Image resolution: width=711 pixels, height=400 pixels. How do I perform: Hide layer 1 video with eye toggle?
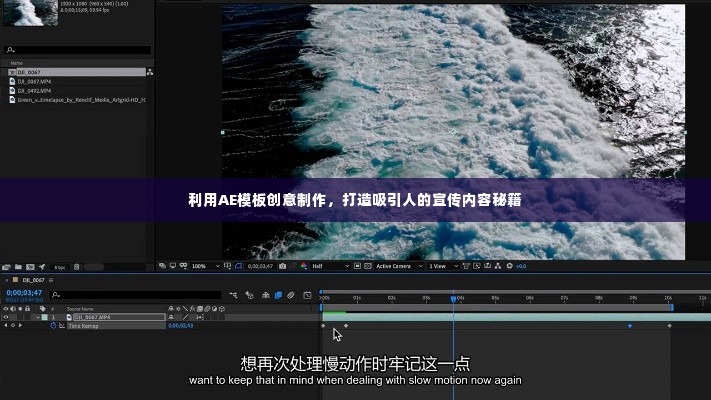click(x=6, y=317)
